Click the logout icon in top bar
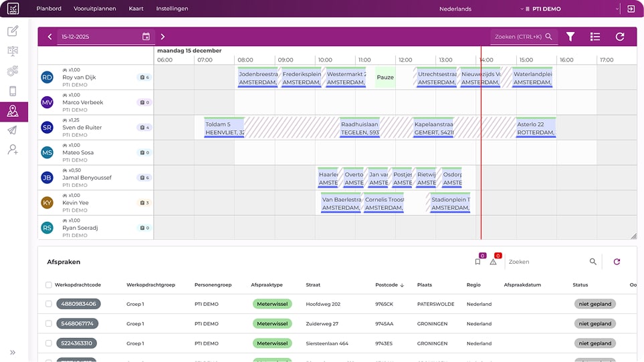 point(631,9)
